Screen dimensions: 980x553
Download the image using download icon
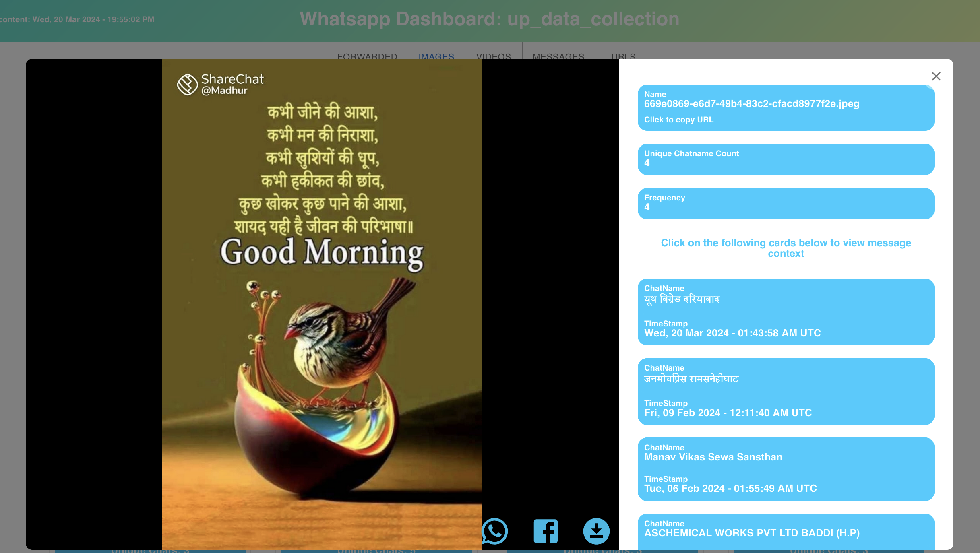pos(596,531)
